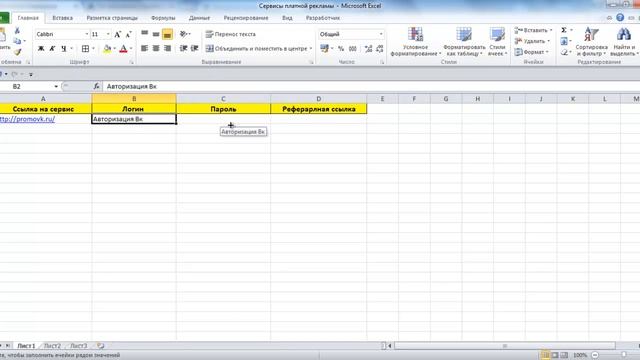
Task: Open the font name Calibri dropdown
Action: pos(87,34)
